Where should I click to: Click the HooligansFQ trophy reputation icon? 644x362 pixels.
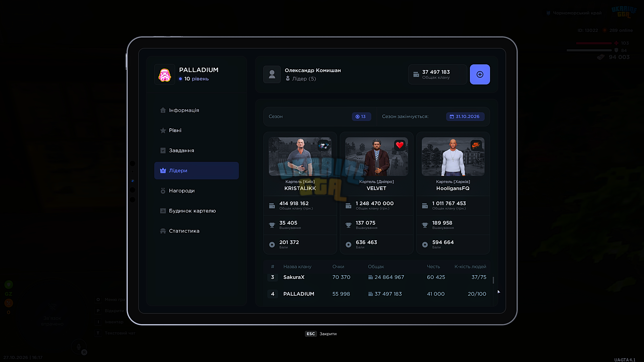pos(425,225)
